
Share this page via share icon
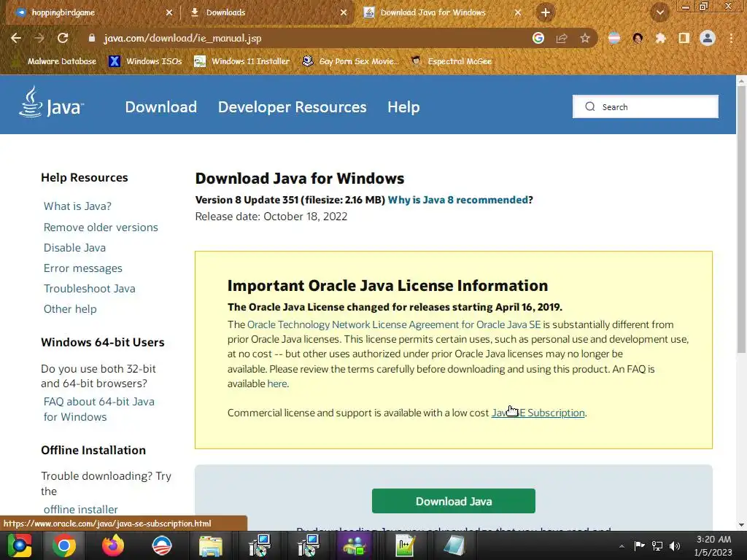(x=562, y=38)
